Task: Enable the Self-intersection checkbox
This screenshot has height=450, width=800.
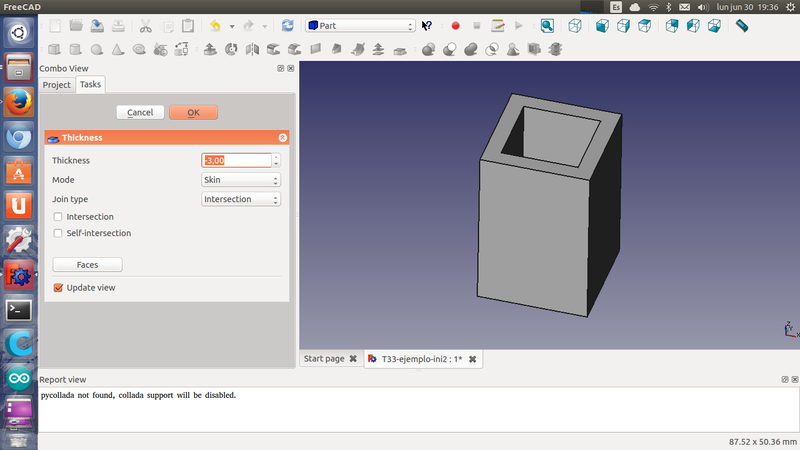Action: (58, 233)
